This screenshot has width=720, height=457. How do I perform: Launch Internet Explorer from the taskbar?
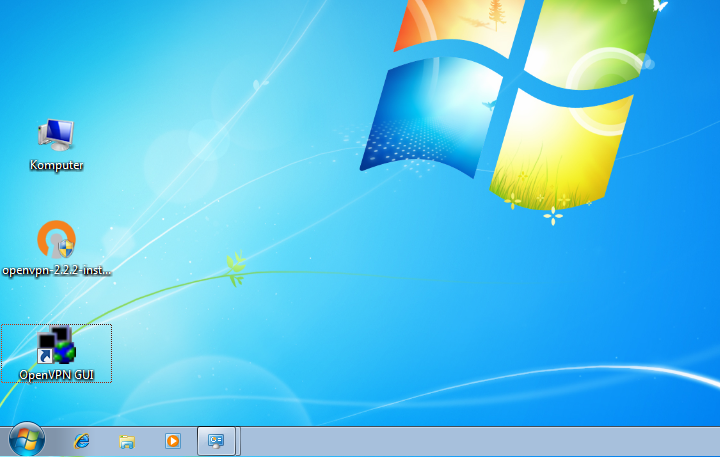click(82, 441)
